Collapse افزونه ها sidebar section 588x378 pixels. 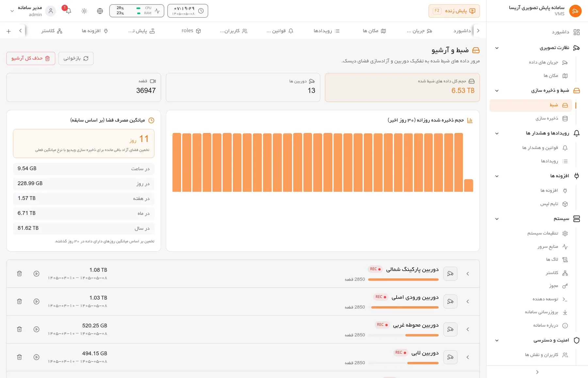497,176
